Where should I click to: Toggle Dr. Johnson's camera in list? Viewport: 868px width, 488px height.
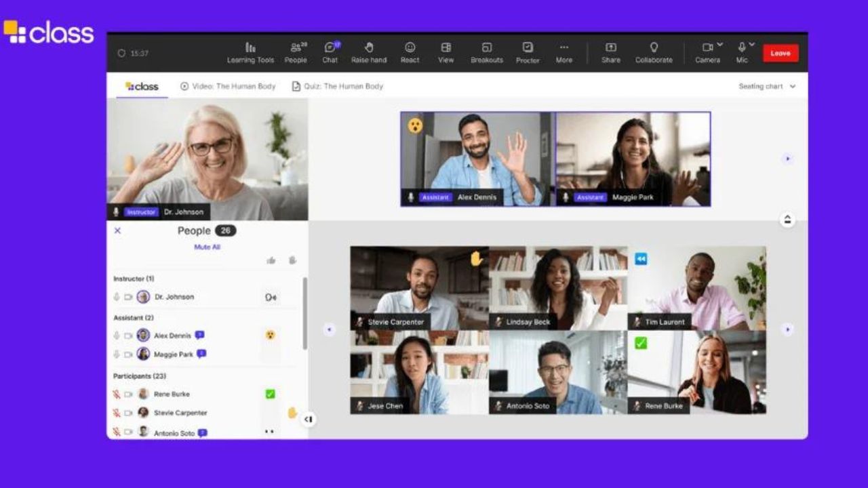click(128, 297)
